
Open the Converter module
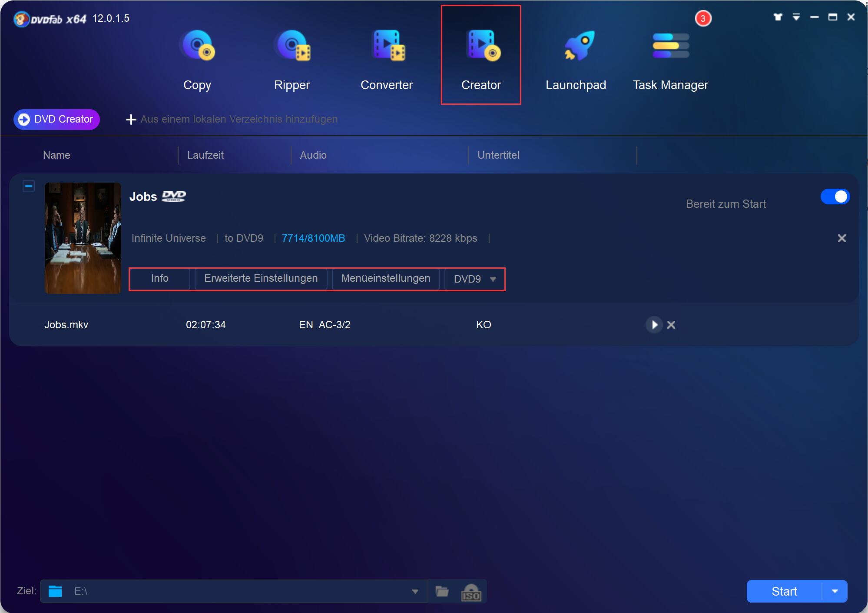387,60
